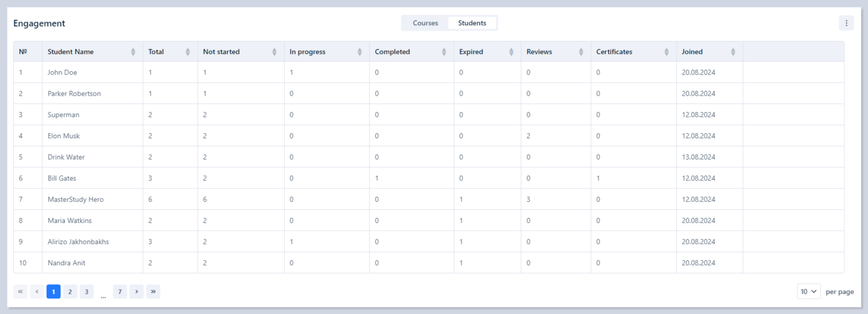Jump to page 7

(x=120, y=291)
